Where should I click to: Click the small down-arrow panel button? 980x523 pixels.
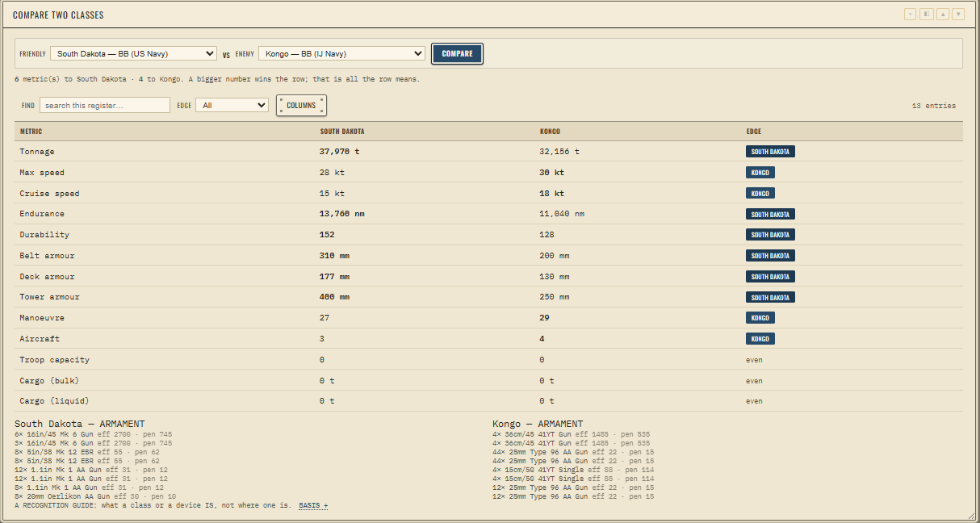tap(911, 14)
